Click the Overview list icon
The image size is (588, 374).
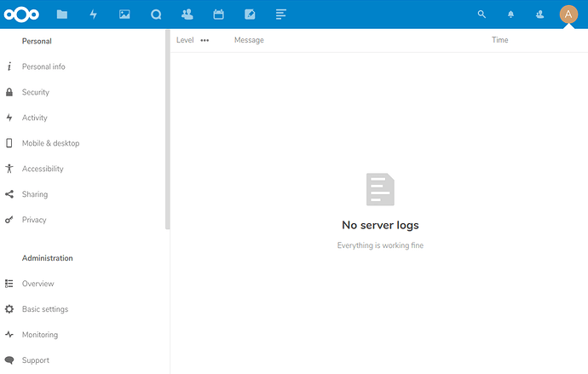pyautogui.click(x=9, y=284)
